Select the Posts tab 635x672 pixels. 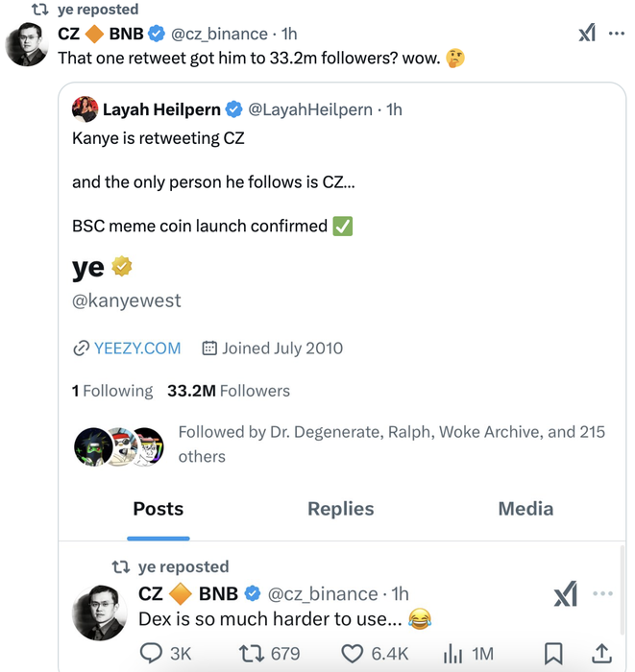click(159, 509)
